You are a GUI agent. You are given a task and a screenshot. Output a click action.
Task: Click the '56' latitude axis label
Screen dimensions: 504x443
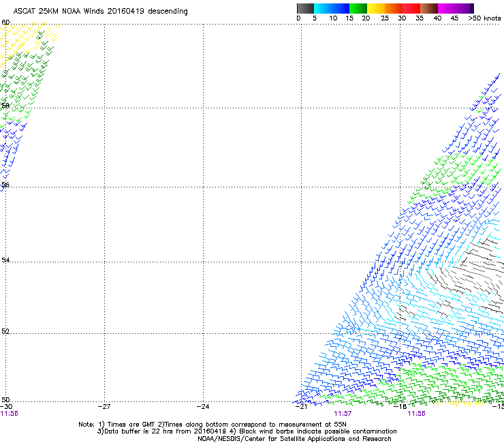(5, 185)
